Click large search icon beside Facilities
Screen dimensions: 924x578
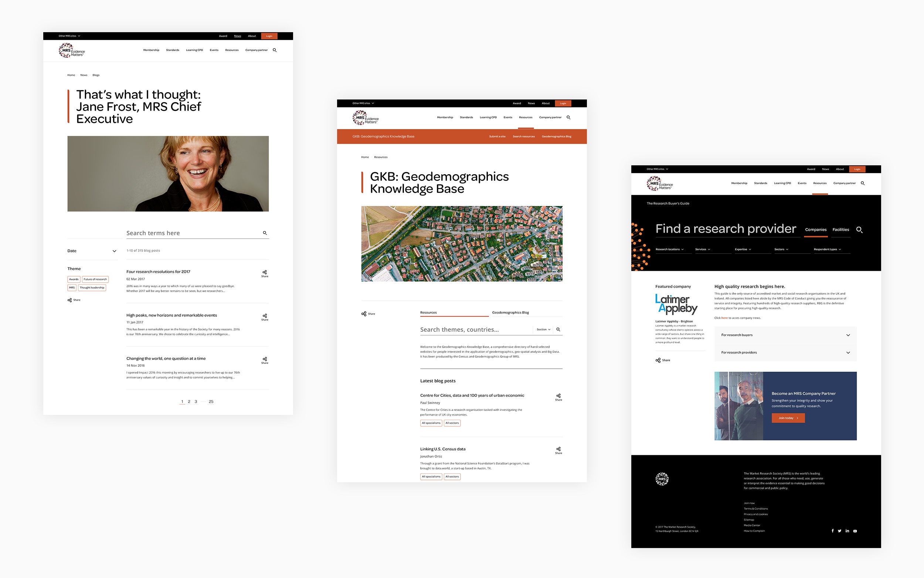click(859, 230)
